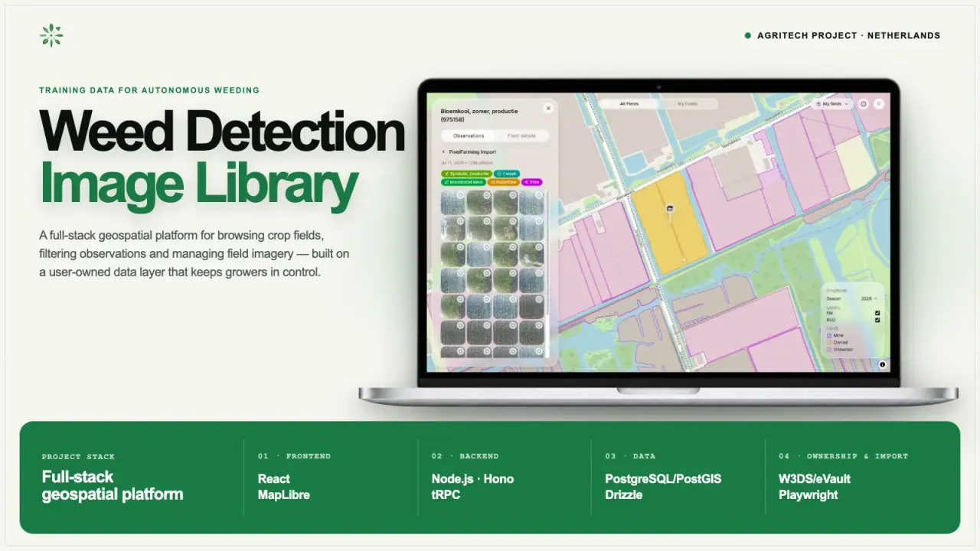Viewport: 980px width, 551px height.
Task: Close the Bloemkool field panel
Action: 548,109
